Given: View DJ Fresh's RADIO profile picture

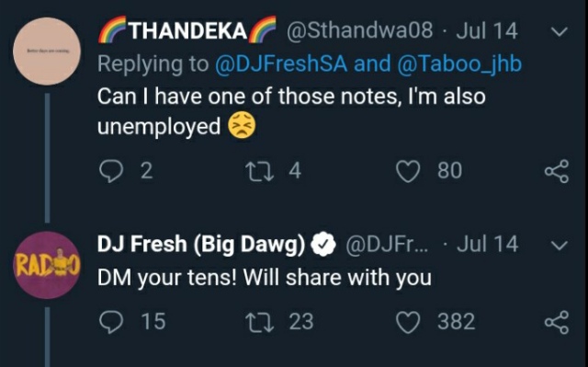Looking at the screenshot, I should point(47,265).
